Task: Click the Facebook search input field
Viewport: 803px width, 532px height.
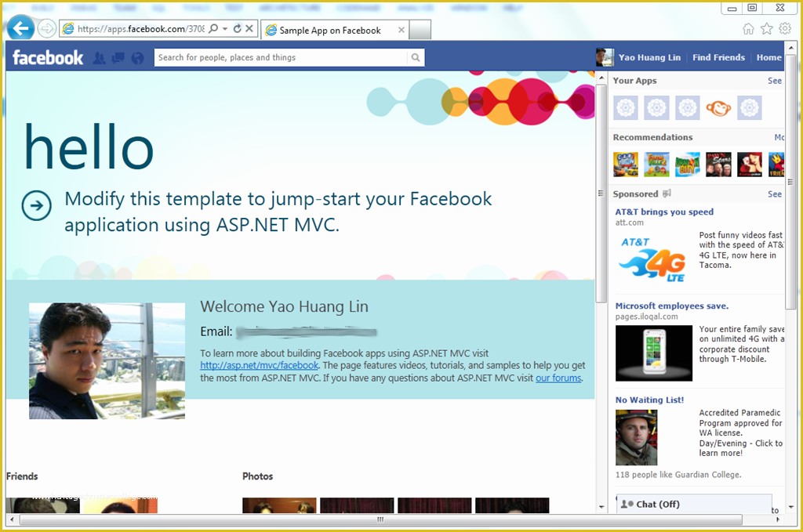Action: [x=280, y=57]
